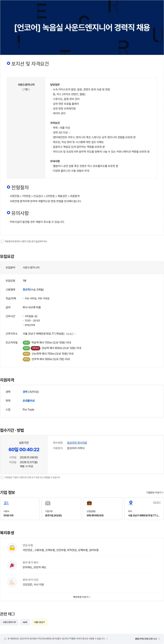The height and width of the screenshot is (644, 164).
Task: Click the 포지션 및 자격요건 heading
Action: [30, 64]
